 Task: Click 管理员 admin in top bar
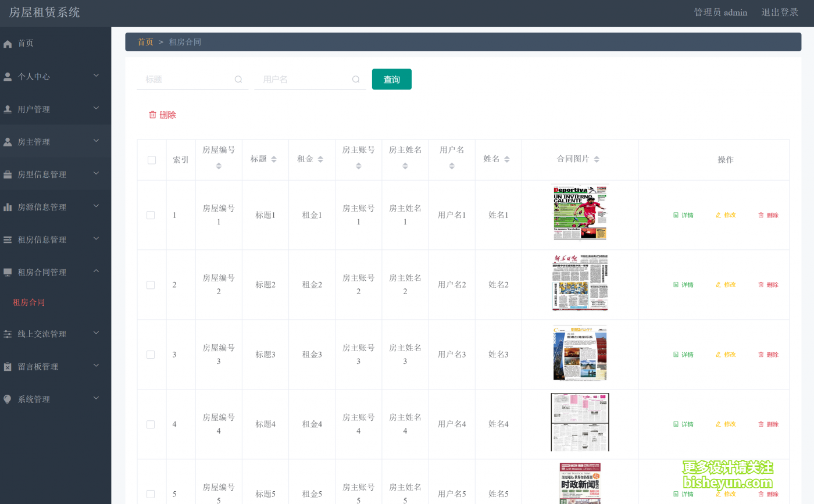(x=720, y=12)
